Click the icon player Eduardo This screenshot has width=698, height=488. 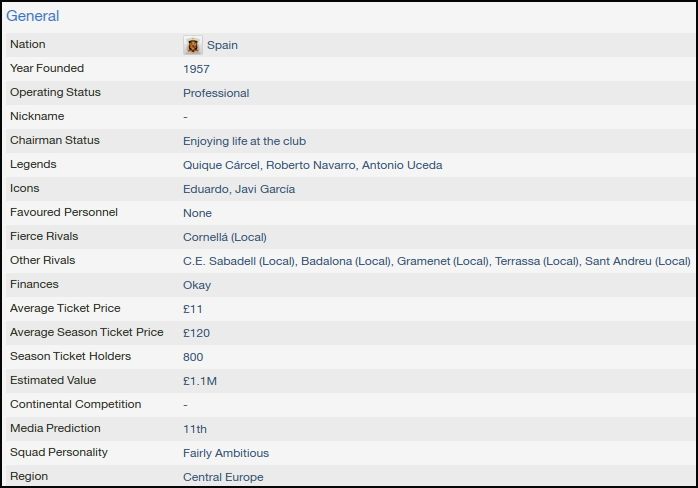(x=205, y=189)
